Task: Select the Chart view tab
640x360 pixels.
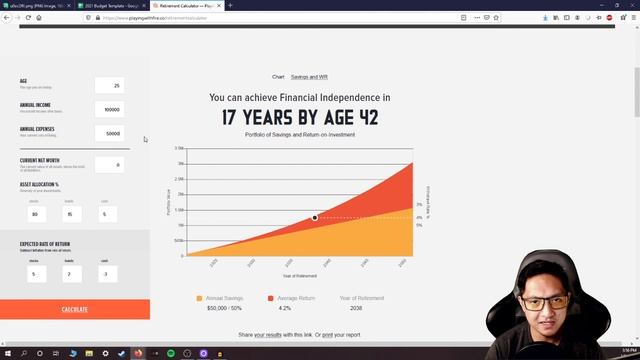Action: point(278,77)
